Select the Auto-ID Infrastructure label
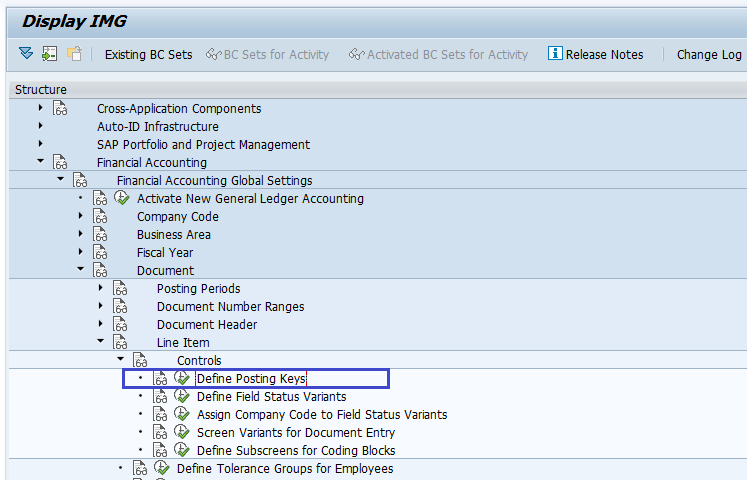Viewport: 747px width, 480px height. [158, 127]
